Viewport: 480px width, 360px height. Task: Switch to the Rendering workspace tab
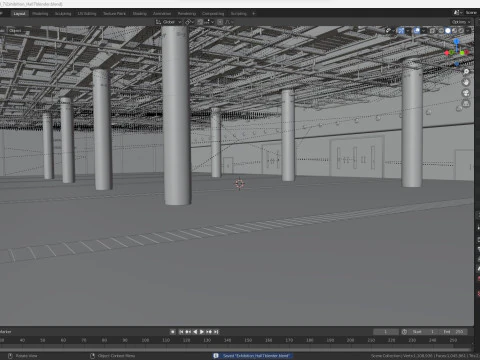(187, 14)
